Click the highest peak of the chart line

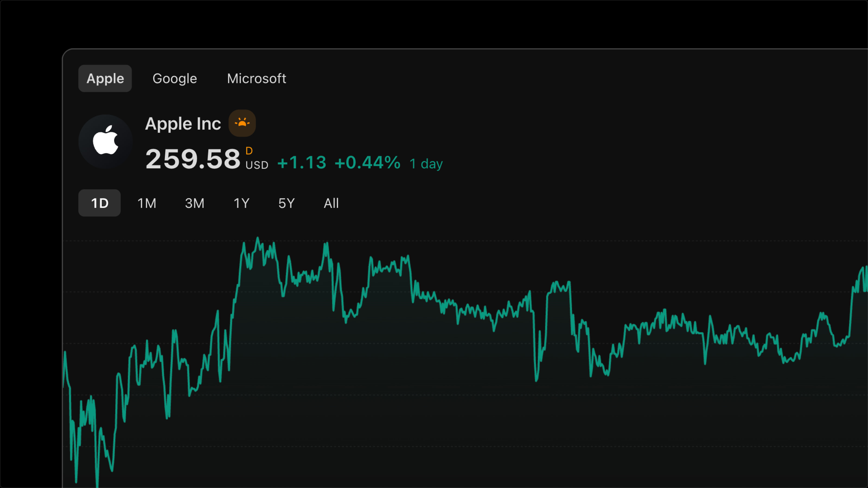click(258, 239)
